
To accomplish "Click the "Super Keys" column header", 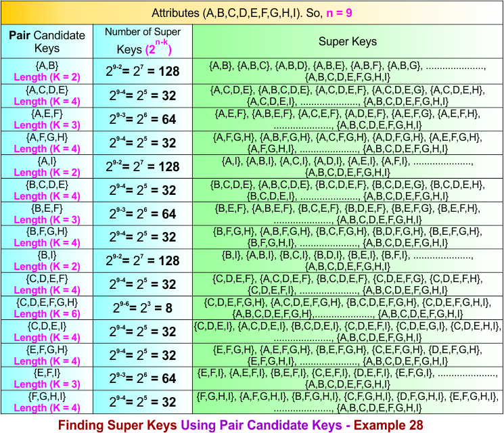I will point(348,41).
